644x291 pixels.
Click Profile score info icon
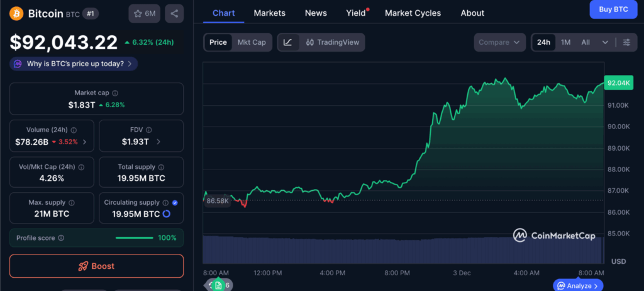tap(60, 238)
